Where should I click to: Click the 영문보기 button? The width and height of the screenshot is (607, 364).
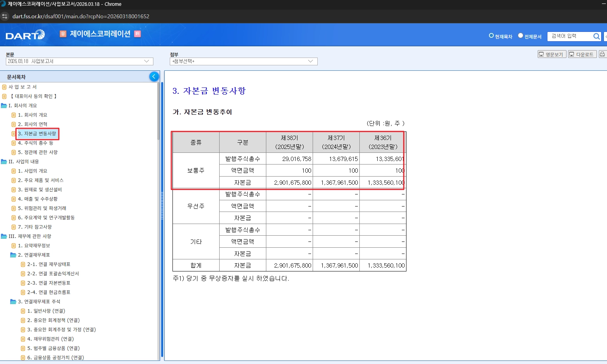pyautogui.click(x=551, y=54)
